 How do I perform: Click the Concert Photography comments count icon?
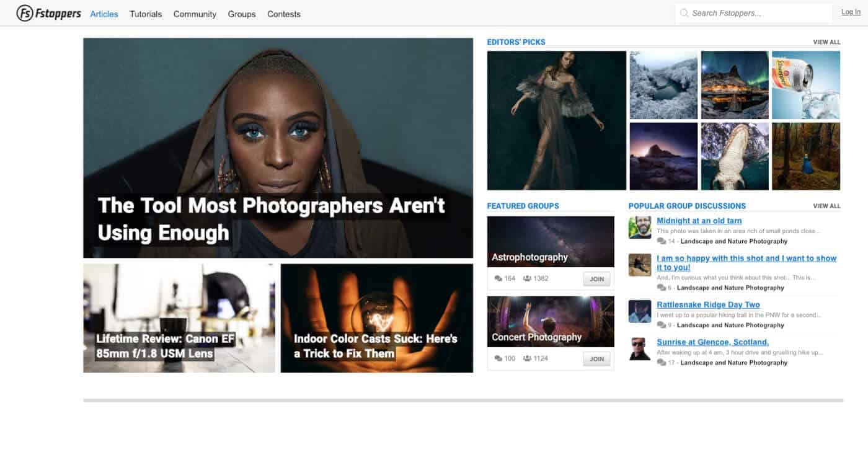coord(498,358)
